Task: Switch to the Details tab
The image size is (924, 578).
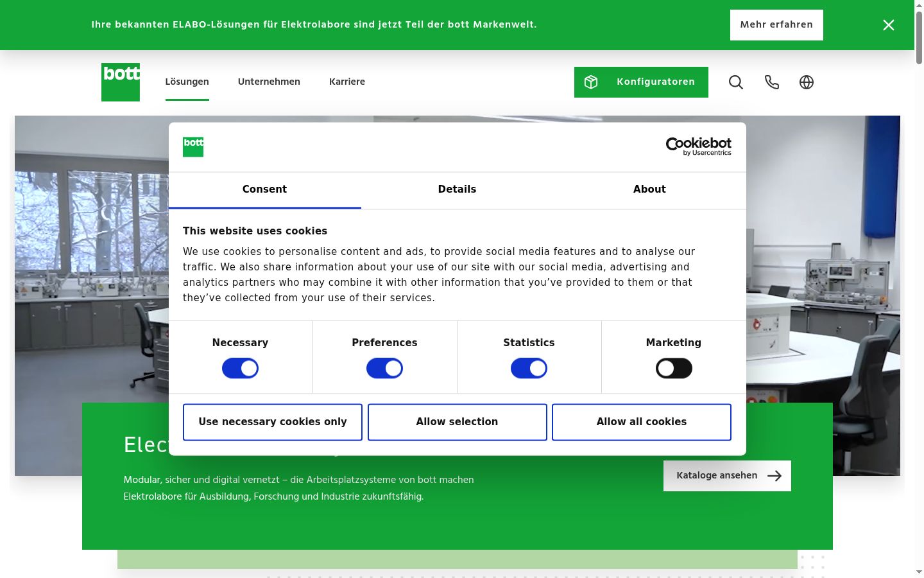Action: coord(458,190)
